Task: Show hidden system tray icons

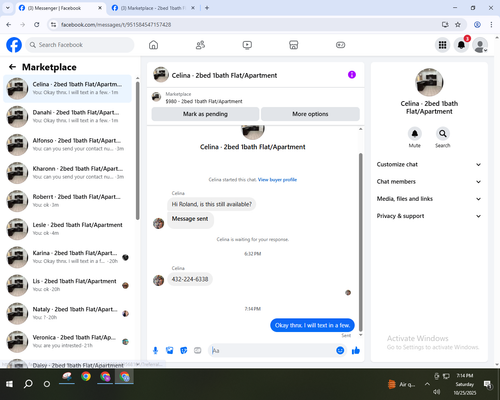Action: [427, 384]
